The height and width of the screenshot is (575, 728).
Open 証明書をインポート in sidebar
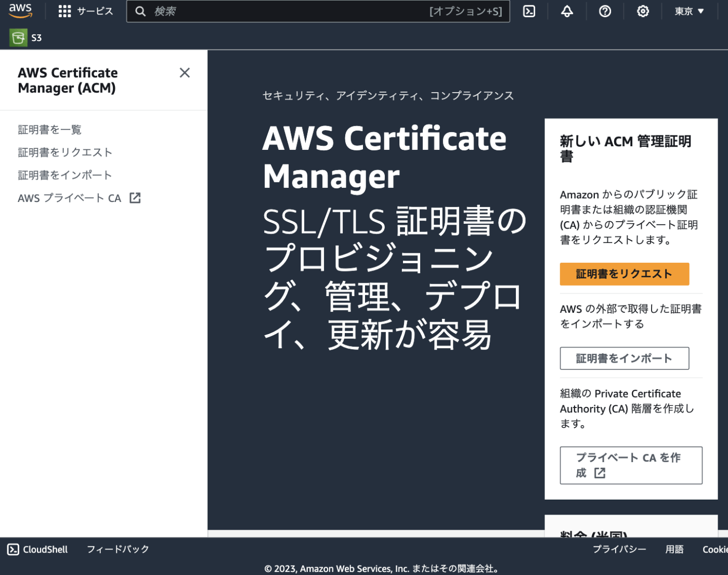65,175
